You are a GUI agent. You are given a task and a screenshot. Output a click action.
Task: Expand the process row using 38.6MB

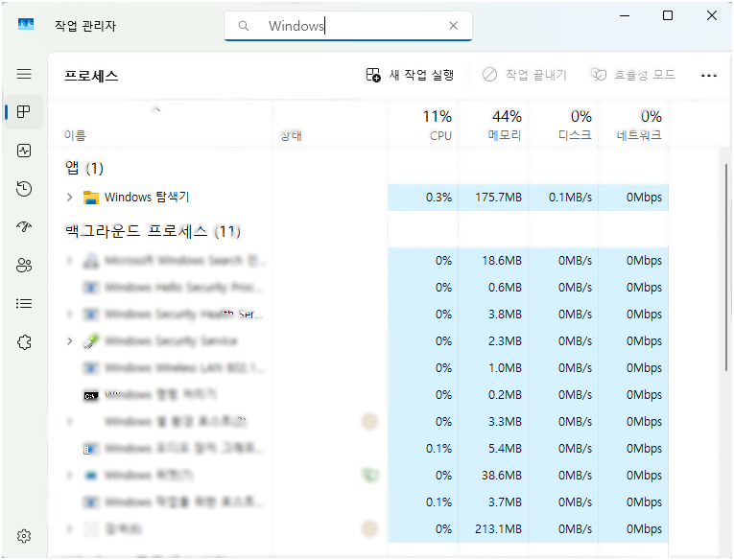pyautogui.click(x=69, y=476)
